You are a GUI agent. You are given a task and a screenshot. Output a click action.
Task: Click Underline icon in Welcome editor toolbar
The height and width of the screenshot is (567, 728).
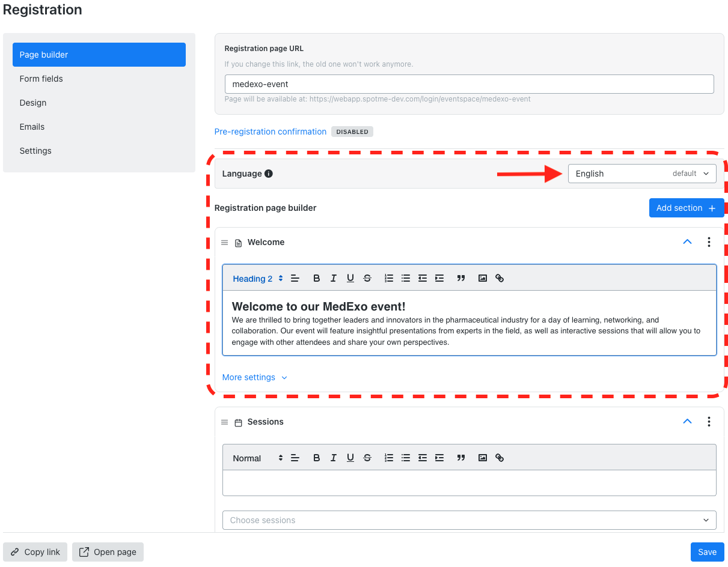(x=350, y=278)
